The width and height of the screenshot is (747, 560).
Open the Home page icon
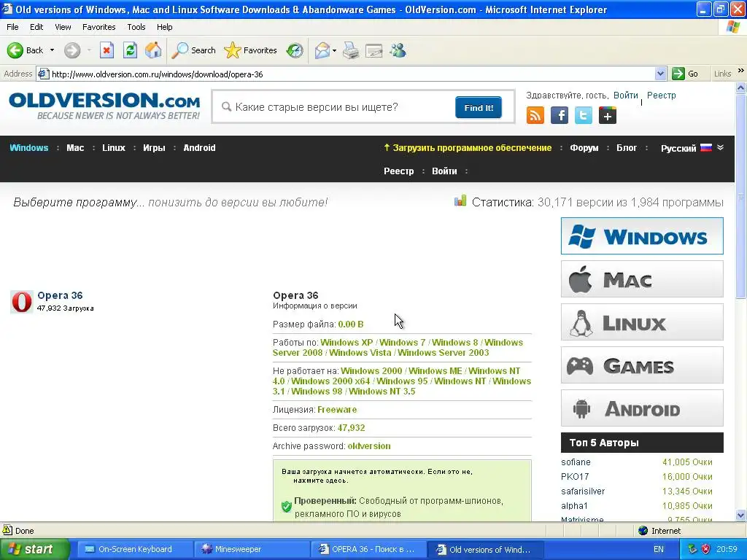point(153,50)
